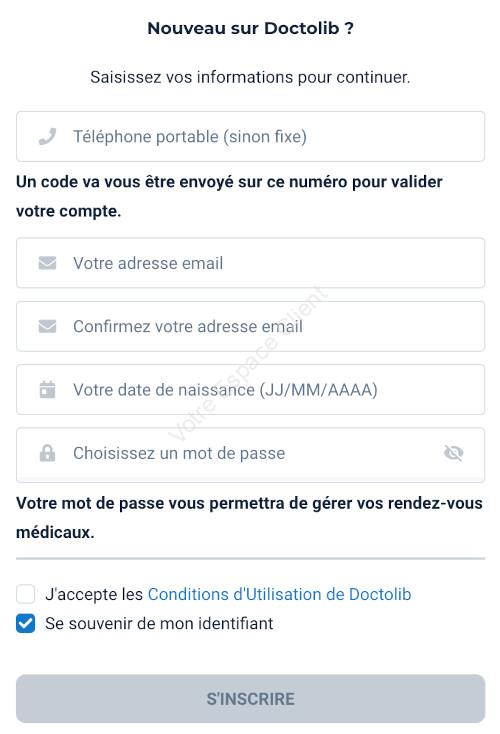Focus the 'Votre adresse email' input
The height and width of the screenshot is (734, 500).
pos(250,263)
